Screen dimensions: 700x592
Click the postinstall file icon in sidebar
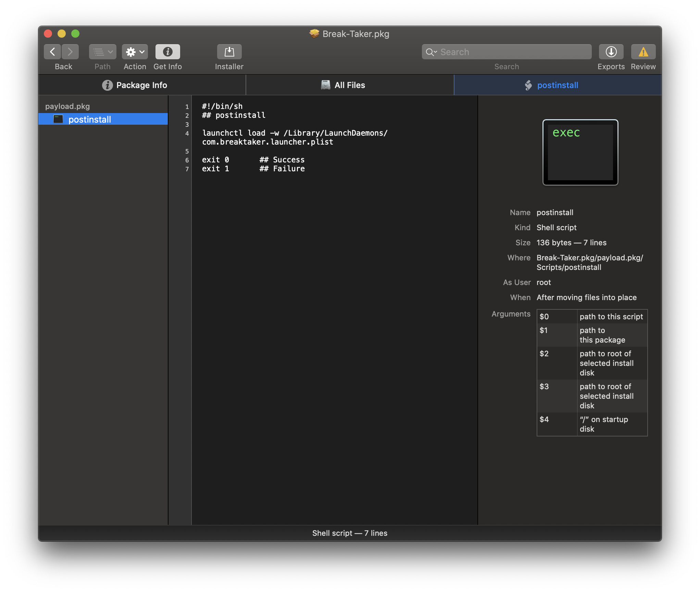coord(58,119)
